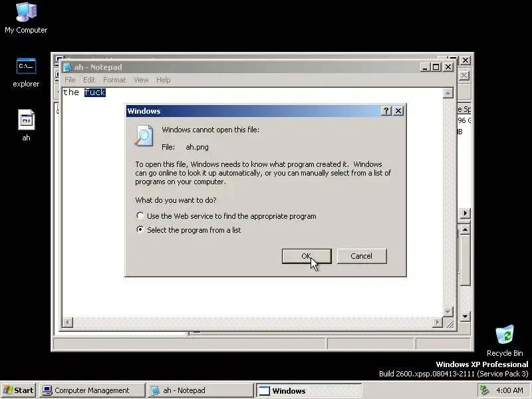Open Notepad's Format menu
Viewport: 532px width, 399px height.
coord(114,80)
